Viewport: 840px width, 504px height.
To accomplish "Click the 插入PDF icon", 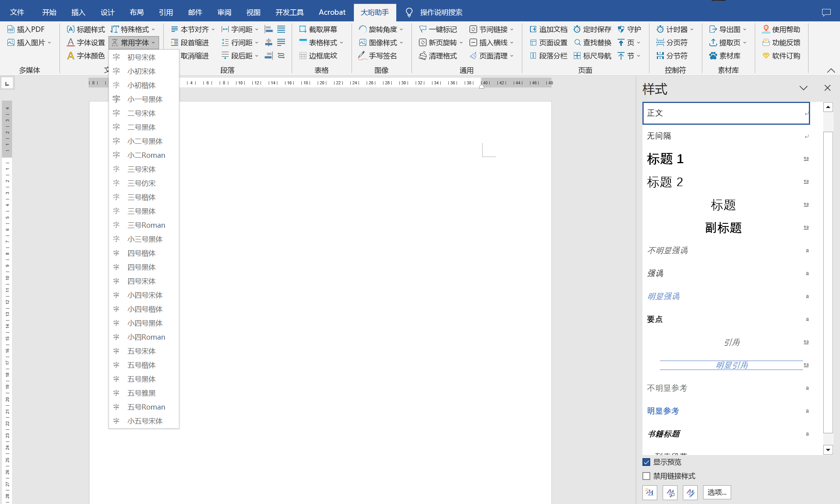I will pos(11,29).
